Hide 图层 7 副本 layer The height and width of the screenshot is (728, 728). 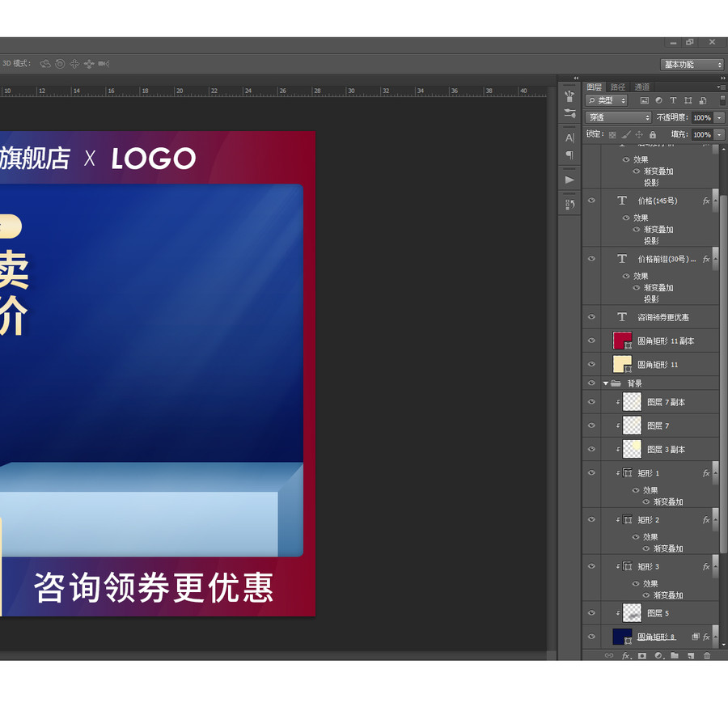591,402
